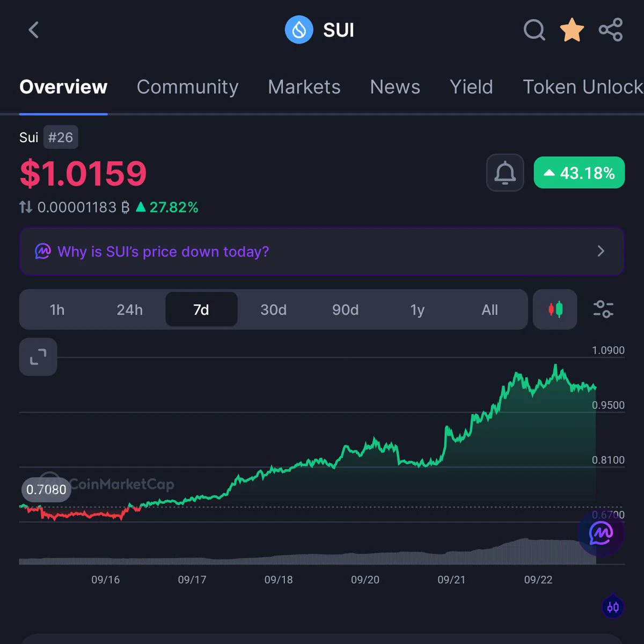Tap the green 43.18% change badge
The width and height of the screenshot is (644, 644).
click(579, 173)
